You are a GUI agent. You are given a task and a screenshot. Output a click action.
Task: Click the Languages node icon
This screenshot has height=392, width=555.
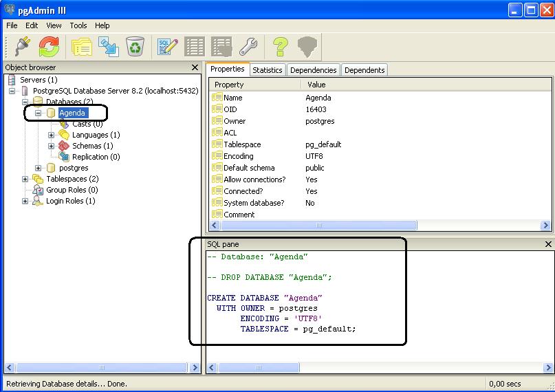[64, 134]
